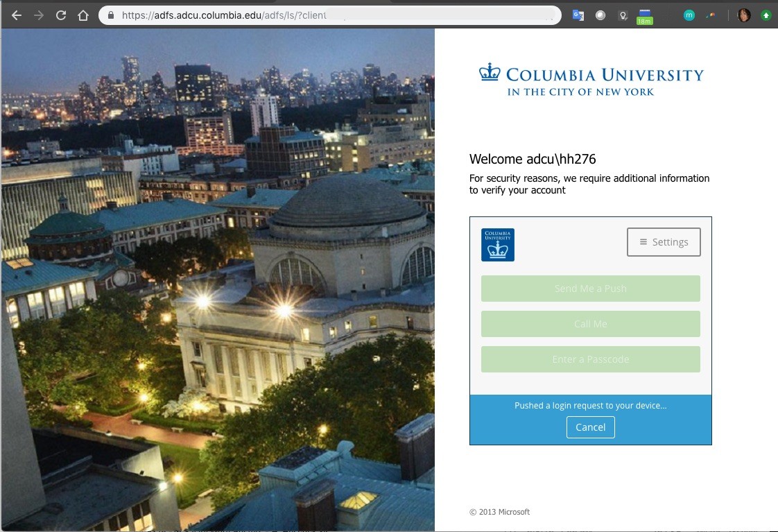Click the campus night photo

[218, 280]
